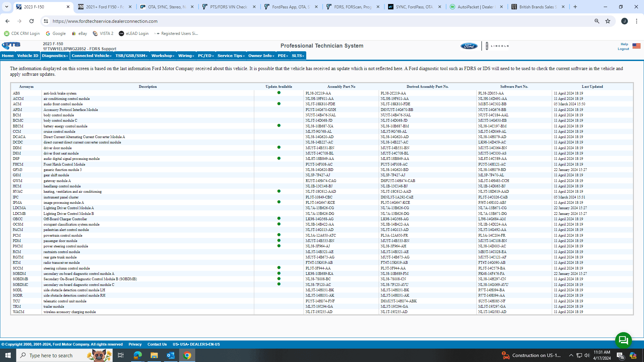This screenshot has width=644, height=362.
Task: Click the browser address bar URL
Action: [x=105, y=21]
